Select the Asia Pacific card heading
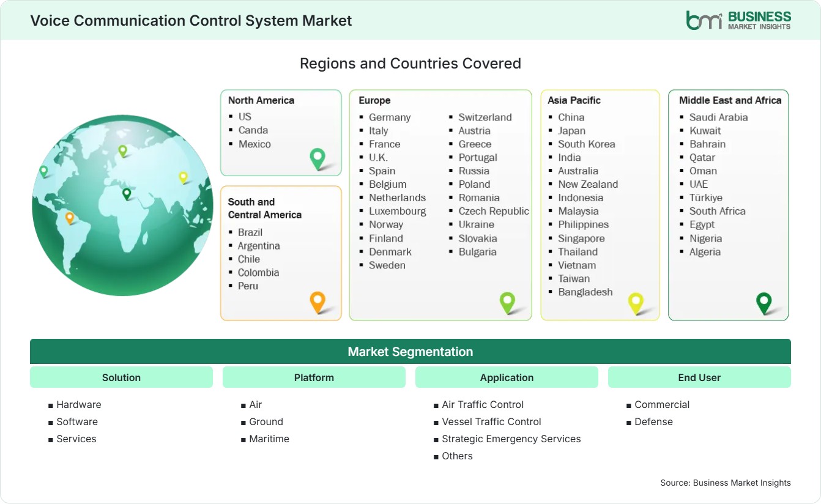This screenshot has height=504, width=821. point(574,100)
